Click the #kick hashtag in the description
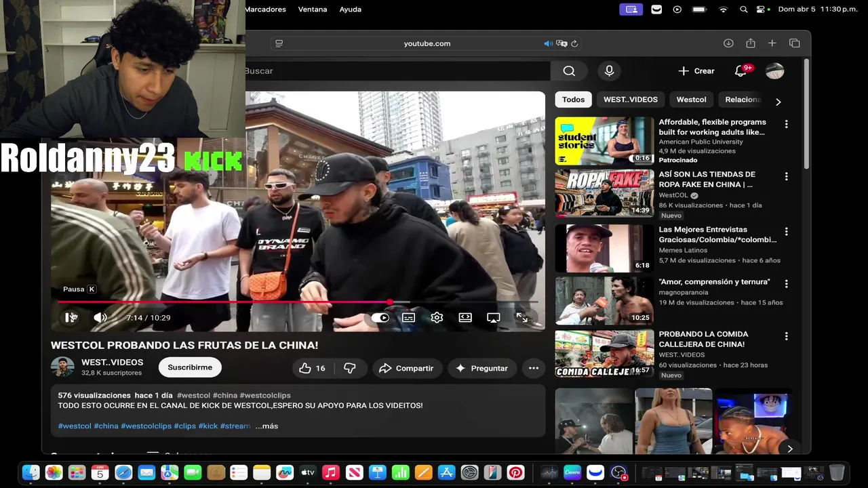Viewport: 868px width, 488px height. pyautogui.click(x=208, y=426)
